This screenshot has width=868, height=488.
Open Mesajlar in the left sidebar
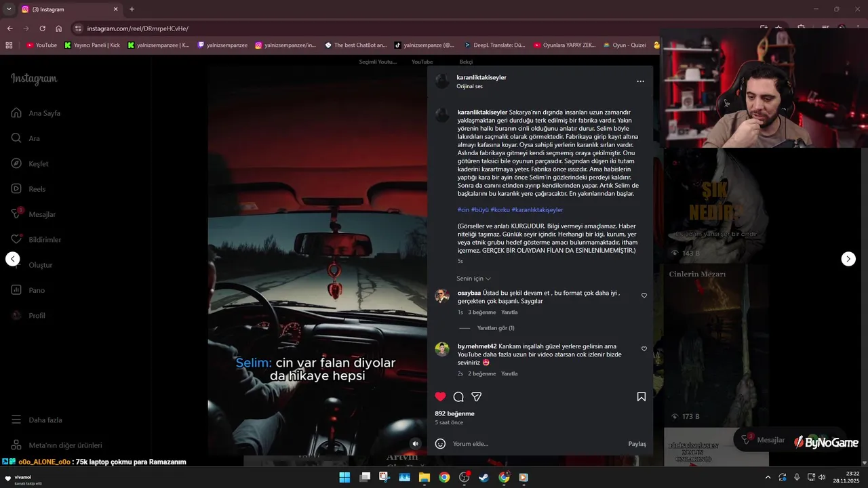pos(33,214)
